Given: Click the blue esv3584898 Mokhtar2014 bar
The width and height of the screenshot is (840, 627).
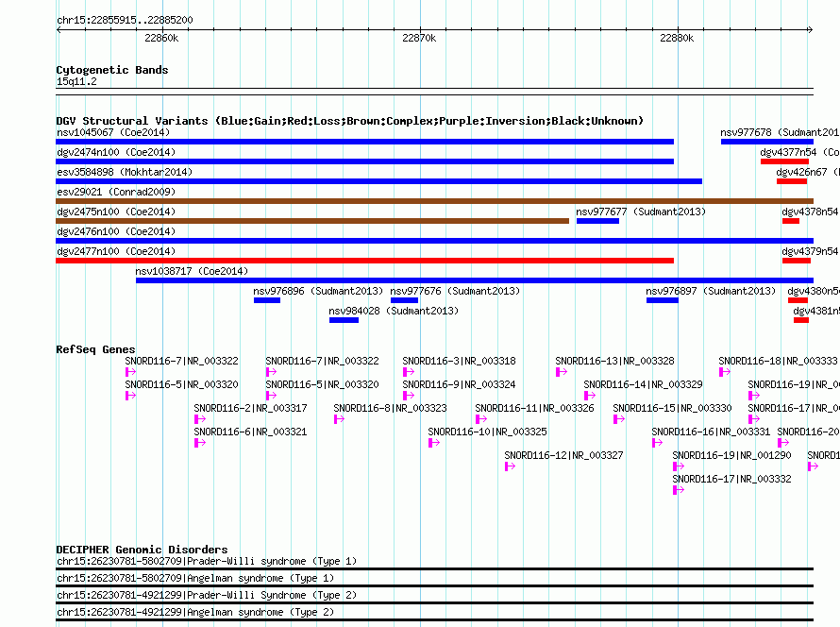Looking at the screenshot, I should (378, 181).
